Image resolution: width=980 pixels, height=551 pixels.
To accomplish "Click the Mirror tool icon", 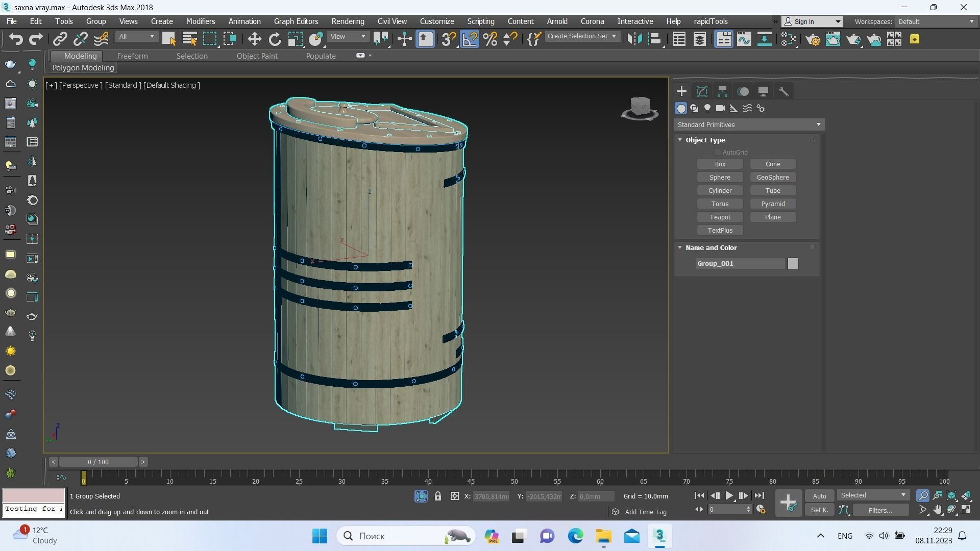I will (634, 39).
